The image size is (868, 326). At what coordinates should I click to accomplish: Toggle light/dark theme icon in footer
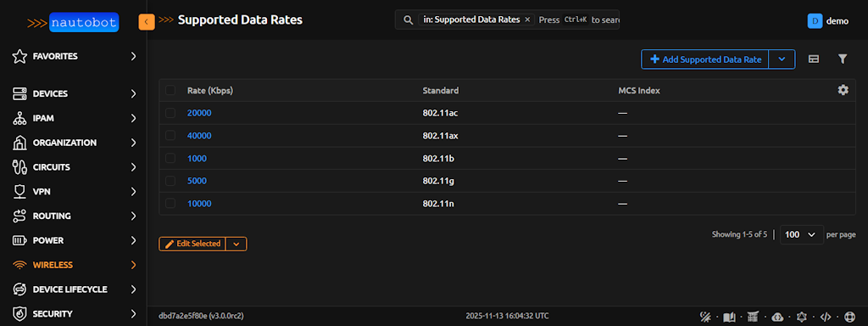click(705, 317)
